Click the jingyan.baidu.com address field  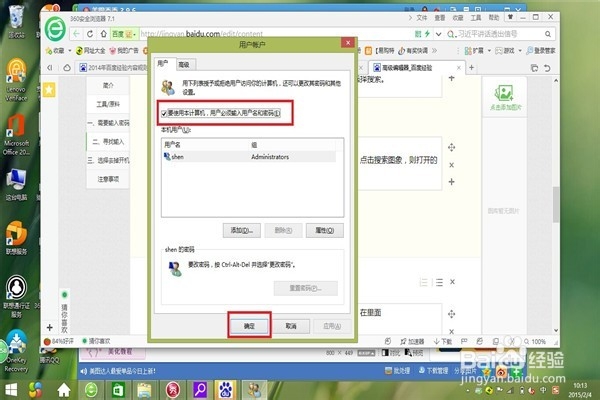tap(202, 34)
